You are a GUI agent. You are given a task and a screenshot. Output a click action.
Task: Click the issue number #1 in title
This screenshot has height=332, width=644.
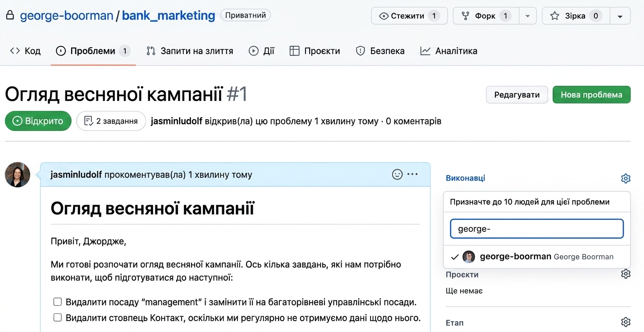coord(237,95)
